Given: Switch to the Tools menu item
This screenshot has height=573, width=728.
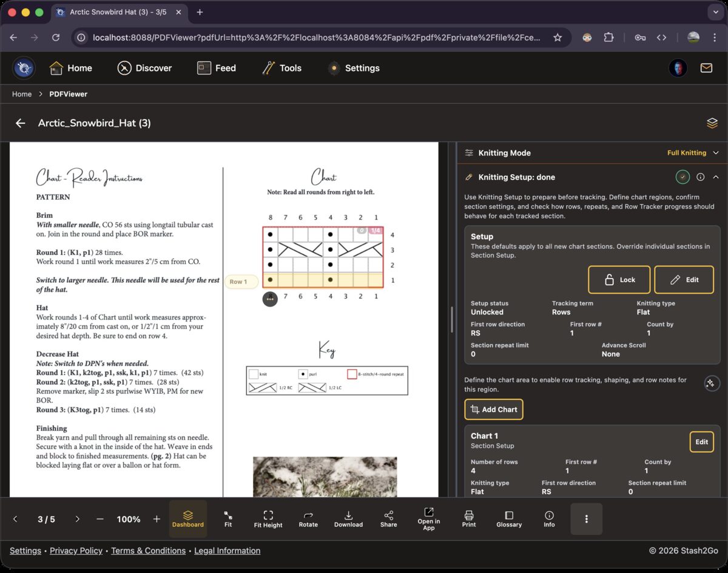Looking at the screenshot, I should 281,68.
